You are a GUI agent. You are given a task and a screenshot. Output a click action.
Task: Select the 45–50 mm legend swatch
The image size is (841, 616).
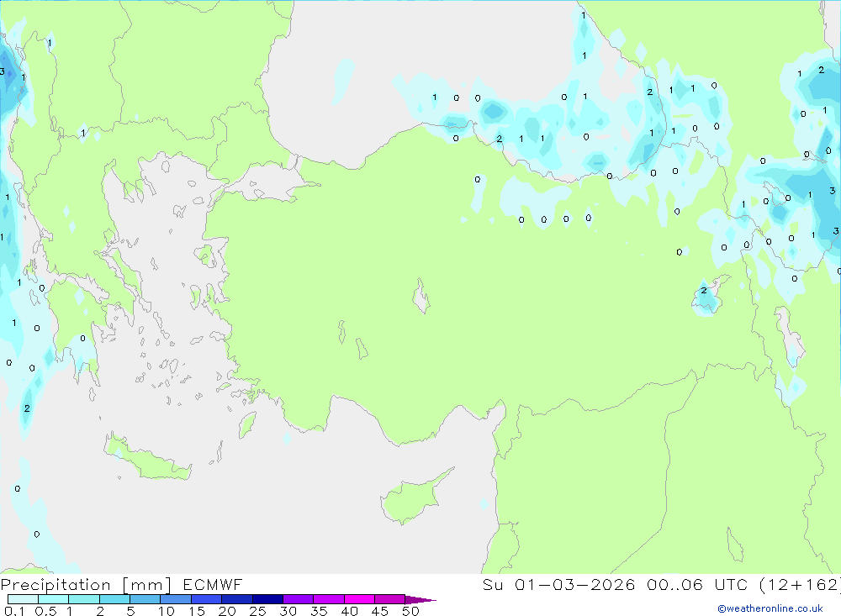click(x=390, y=599)
